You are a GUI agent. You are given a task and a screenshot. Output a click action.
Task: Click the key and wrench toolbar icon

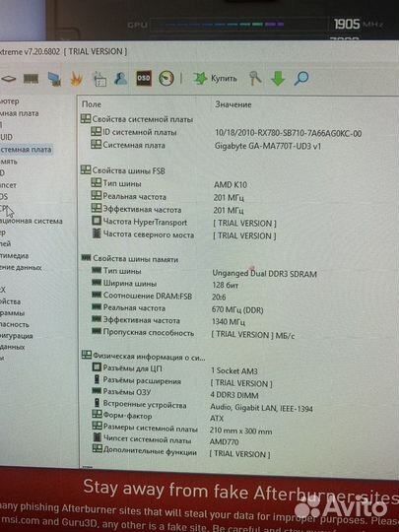[x=255, y=78]
